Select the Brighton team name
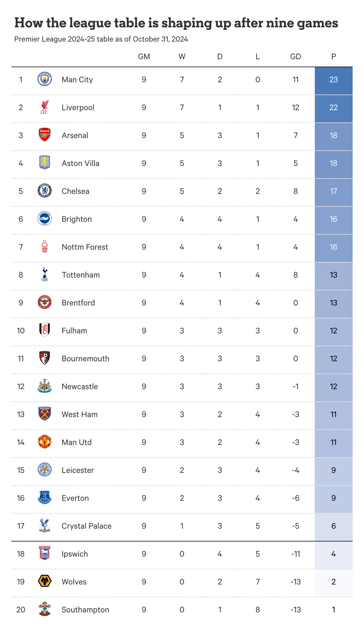 [x=77, y=219]
